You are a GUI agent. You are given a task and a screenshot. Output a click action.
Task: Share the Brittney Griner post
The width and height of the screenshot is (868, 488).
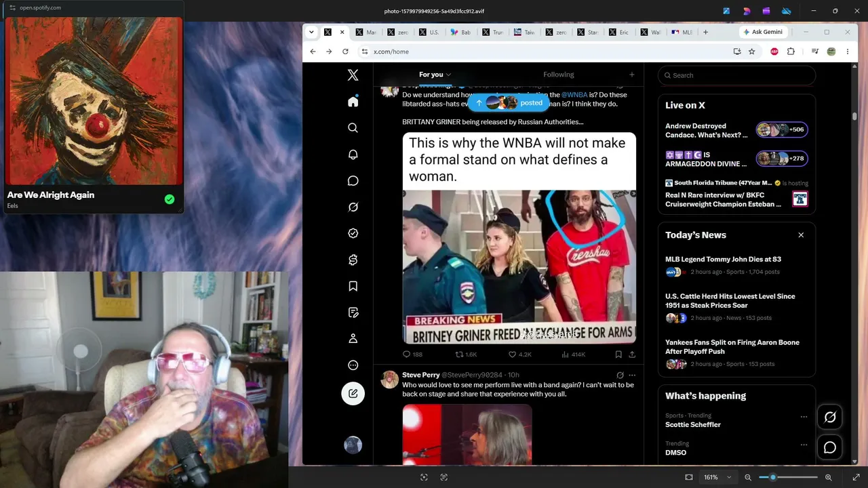point(632,354)
